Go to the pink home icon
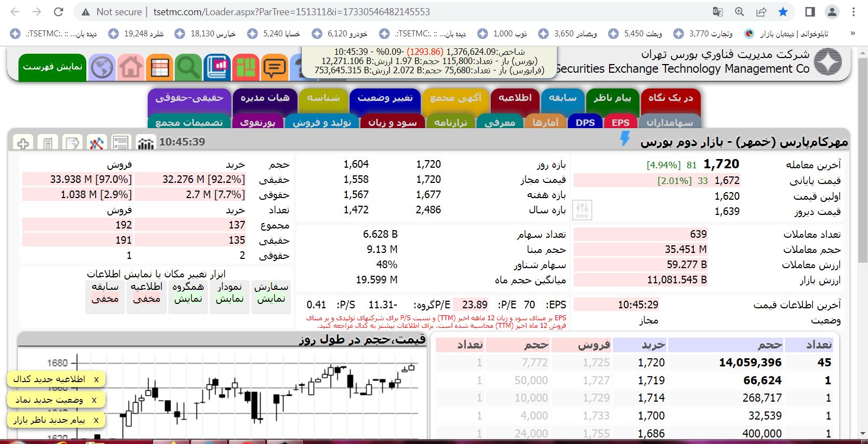The width and height of the screenshot is (868, 444). pos(131,68)
